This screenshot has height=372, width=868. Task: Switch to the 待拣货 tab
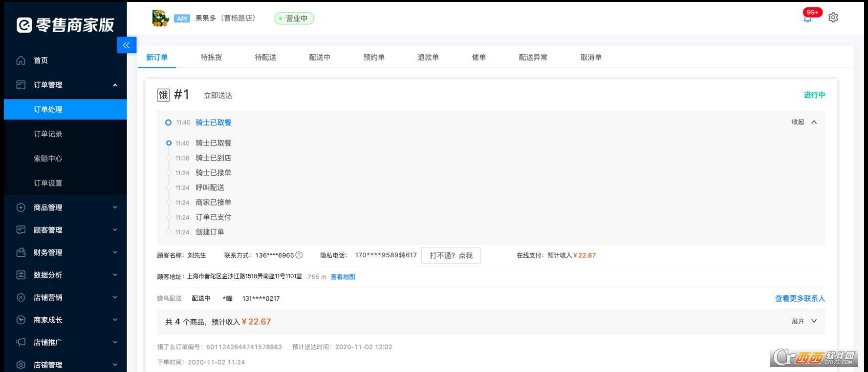[x=211, y=57]
